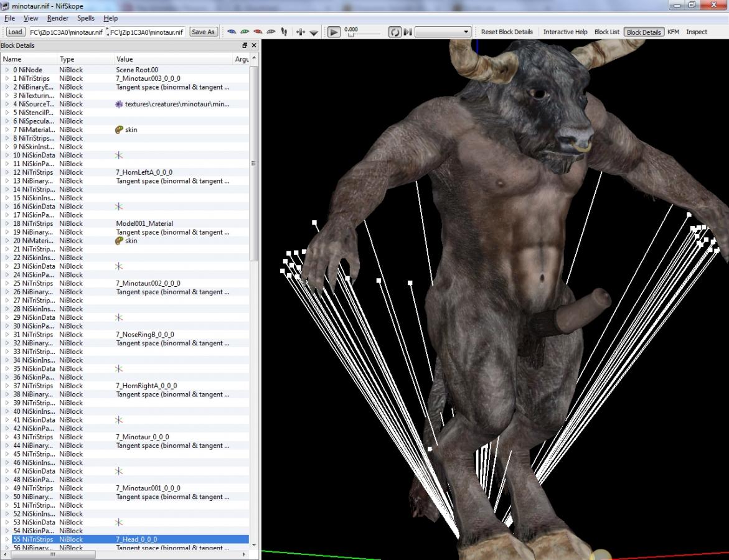Click the purple texture icon in row 4
This screenshot has height=560, width=729.
click(119, 104)
